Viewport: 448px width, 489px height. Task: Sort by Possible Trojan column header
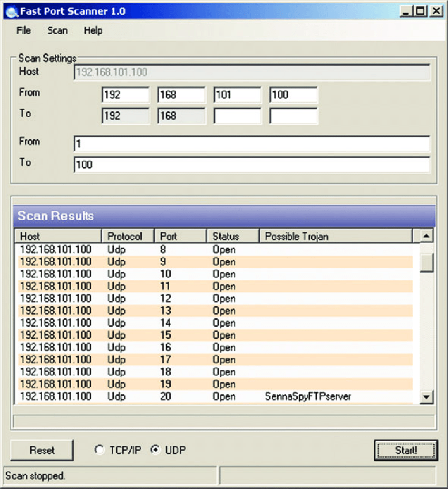(335, 236)
